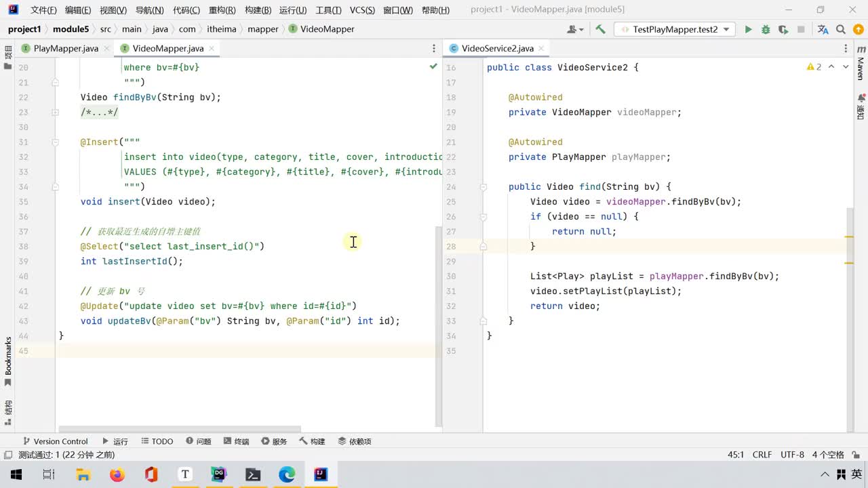Click the UTF-8 encoding indicator

(x=792, y=455)
